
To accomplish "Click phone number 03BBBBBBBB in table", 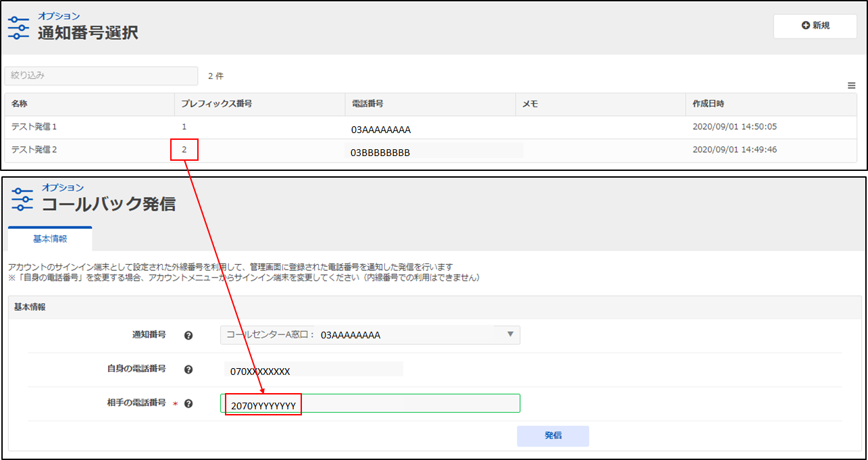I will [380, 153].
